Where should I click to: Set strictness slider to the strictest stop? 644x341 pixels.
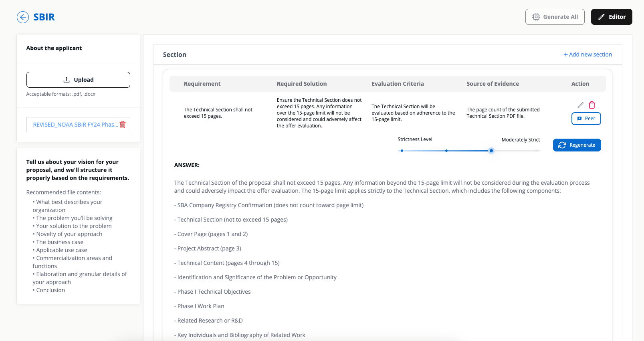(x=536, y=151)
